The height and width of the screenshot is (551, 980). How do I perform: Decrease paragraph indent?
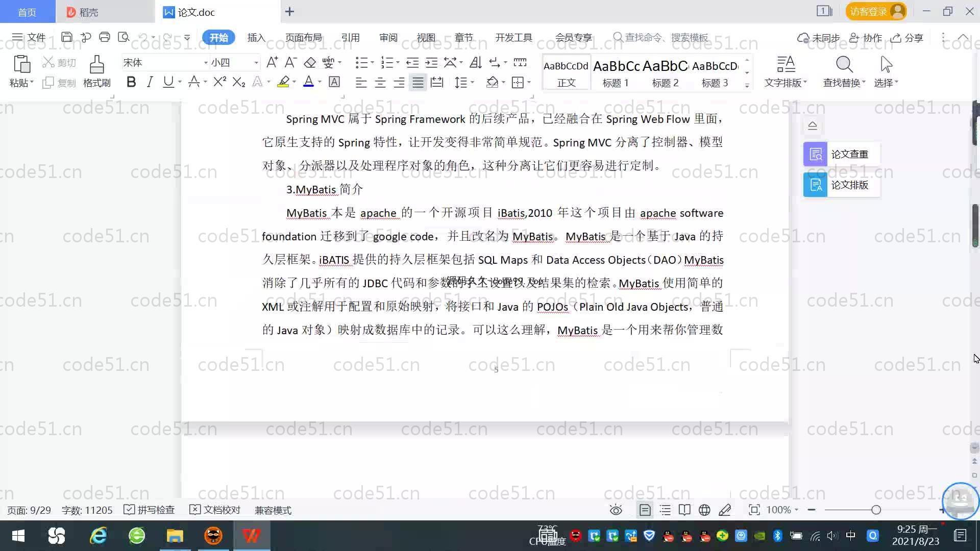pos(412,62)
